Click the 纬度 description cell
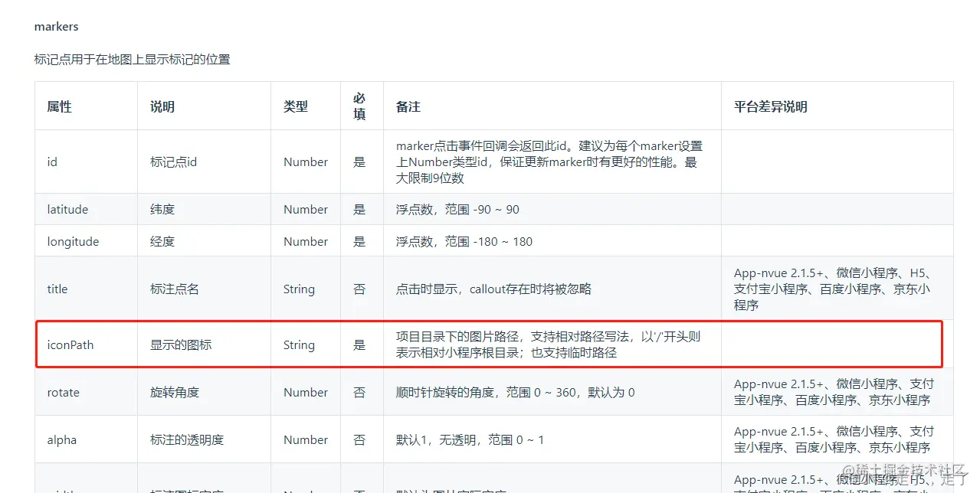 162,209
